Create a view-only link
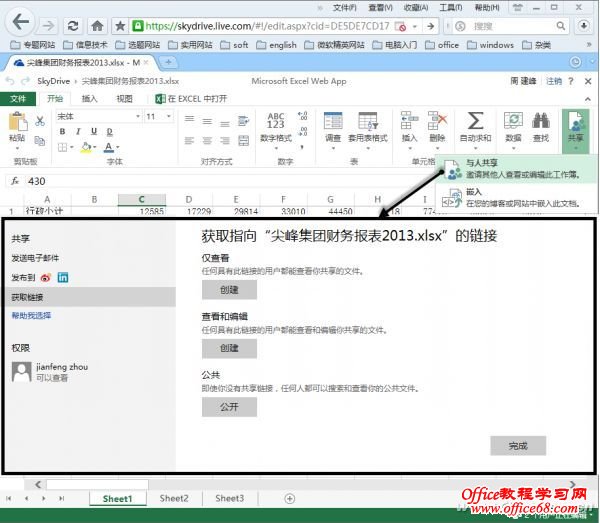 (x=229, y=289)
